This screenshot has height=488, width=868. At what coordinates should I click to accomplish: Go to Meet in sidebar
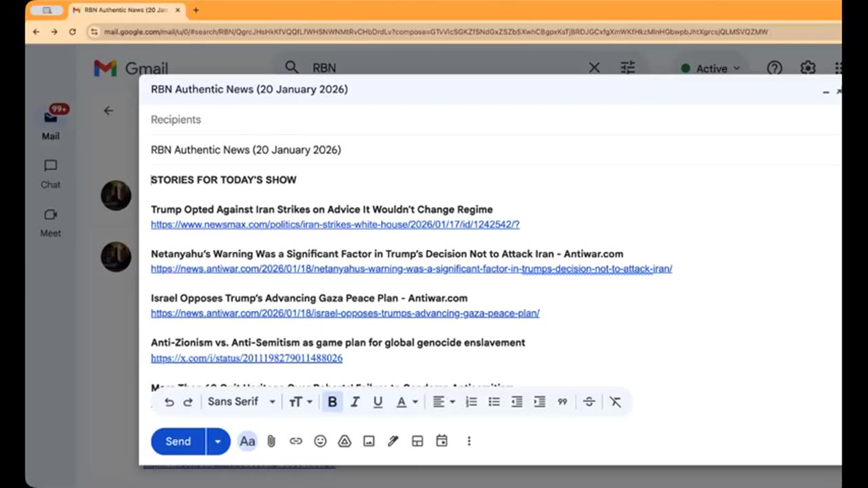pos(51,223)
